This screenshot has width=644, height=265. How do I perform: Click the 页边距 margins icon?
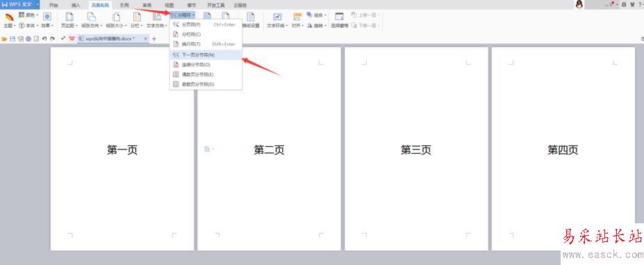69,17
